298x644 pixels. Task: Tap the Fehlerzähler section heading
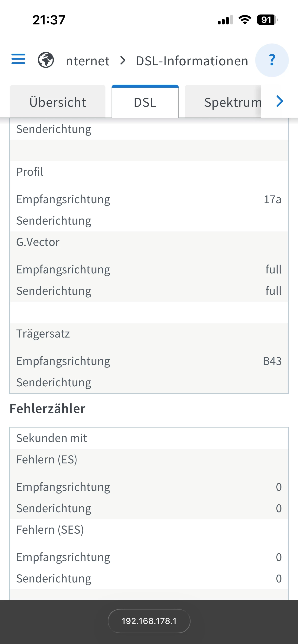coord(47,409)
